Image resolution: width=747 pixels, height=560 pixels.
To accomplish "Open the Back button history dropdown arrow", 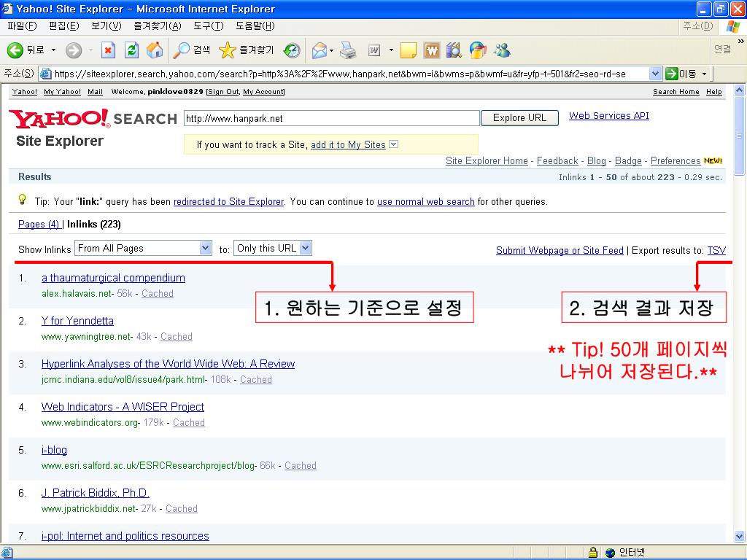I will pyautogui.click(x=53, y=50).
